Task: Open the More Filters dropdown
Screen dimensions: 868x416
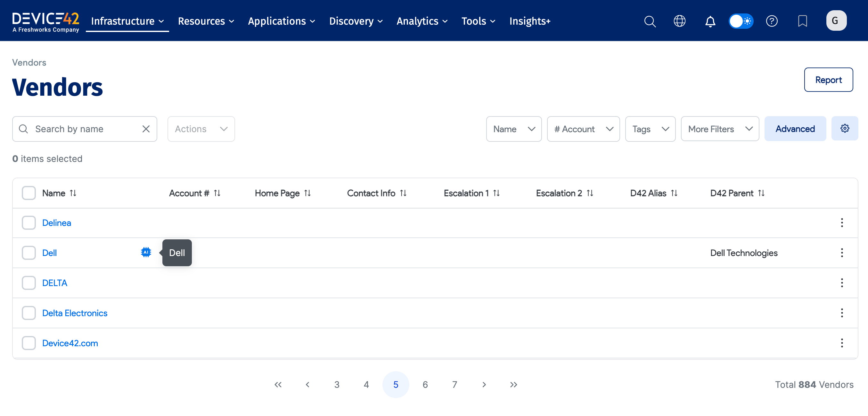Action: coord(720,129)
